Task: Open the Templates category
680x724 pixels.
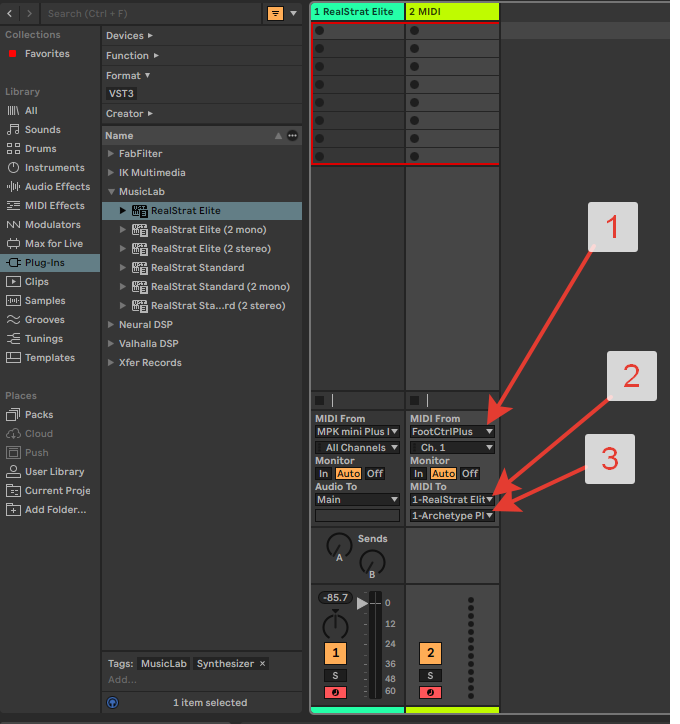Action: [49, 357]
